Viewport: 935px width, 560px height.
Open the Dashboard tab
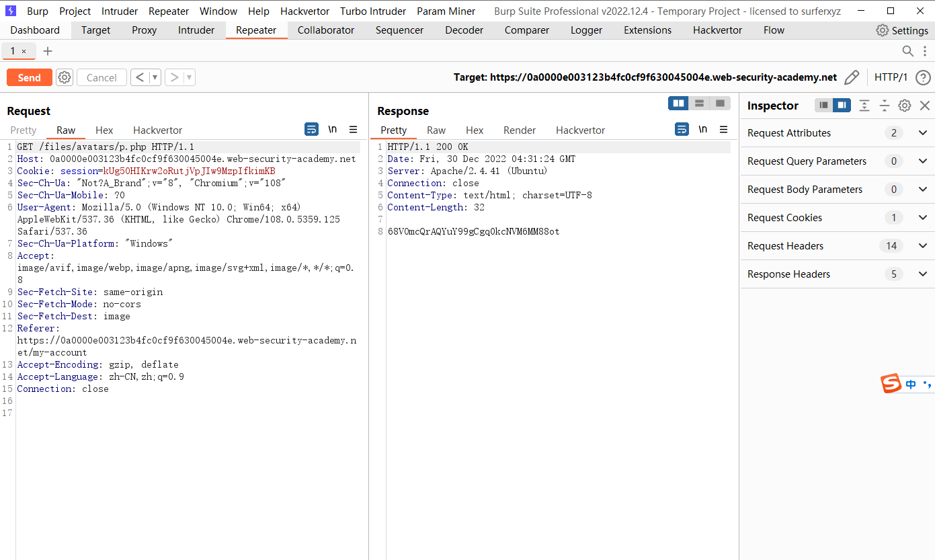coord(35,30)
